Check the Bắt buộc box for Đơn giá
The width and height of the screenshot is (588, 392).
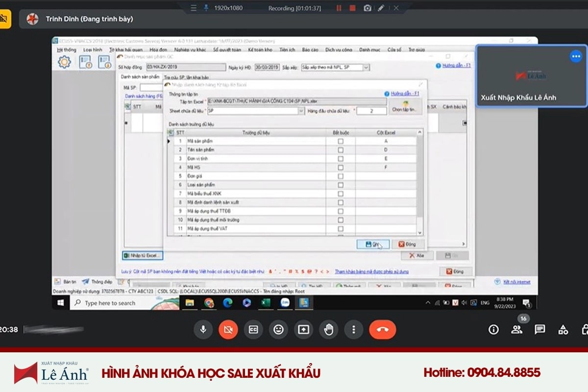pyautogui.click(x=341, y=176)
